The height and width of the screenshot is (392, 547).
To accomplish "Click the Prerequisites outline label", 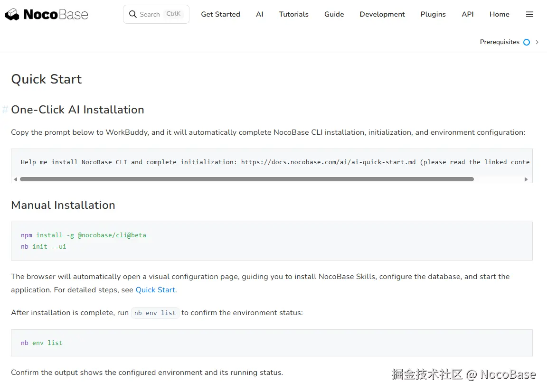I will click(x=500, y=42).
